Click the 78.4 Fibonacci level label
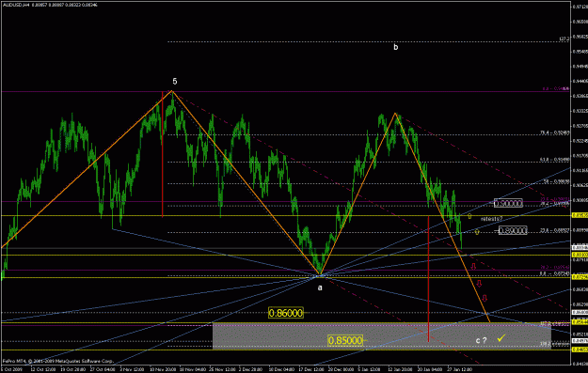Image resolution: width=588 pixels, height=373 pixels. [x=555, y=132]
